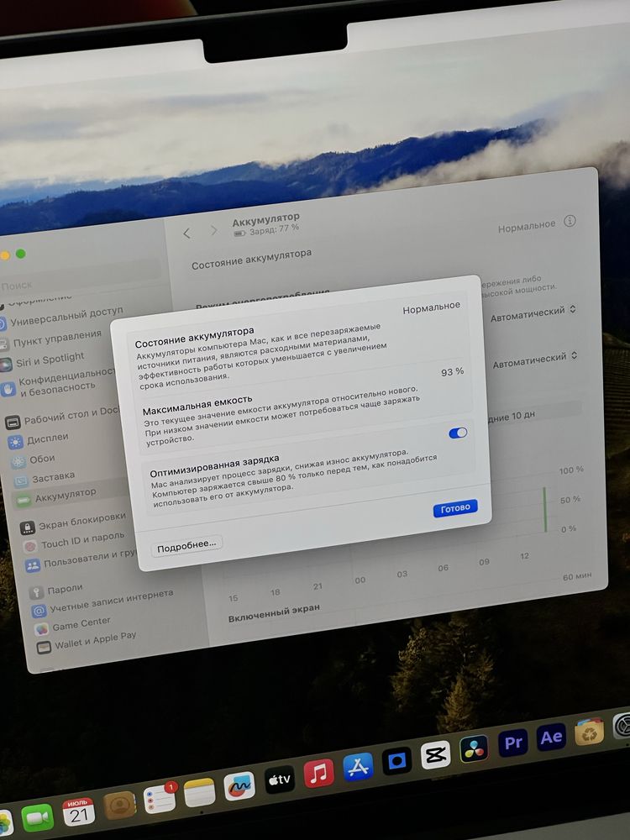Launch Adobe After Effects from Dock

[x=551, y=738]
